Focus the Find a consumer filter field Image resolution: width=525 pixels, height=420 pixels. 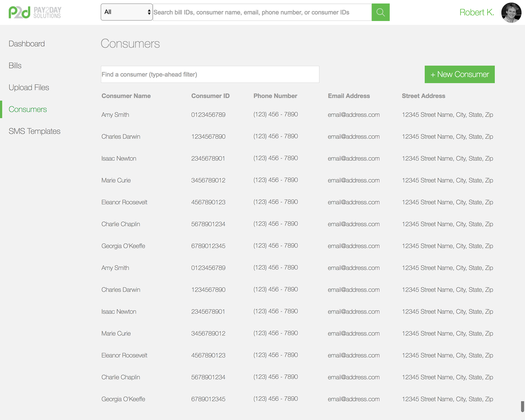point(210,74)
